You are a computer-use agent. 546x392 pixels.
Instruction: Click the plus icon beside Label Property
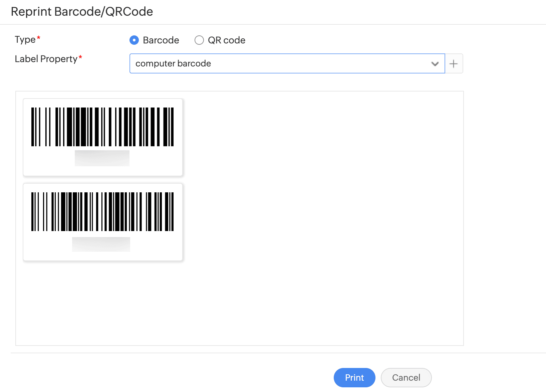pos(454,63)
